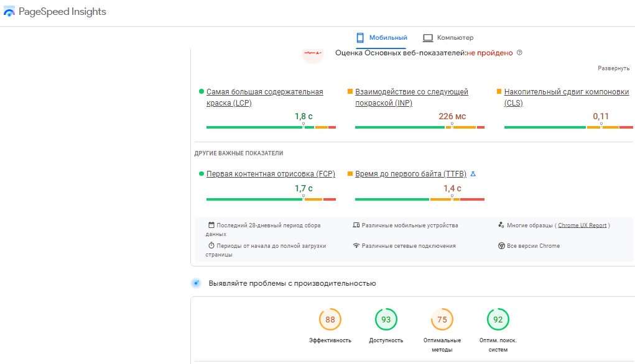Image resolution: width=635 pixels, height=364 pixels.
Task: Click the Wi-Fi icon for network connections
Action: 356,245
